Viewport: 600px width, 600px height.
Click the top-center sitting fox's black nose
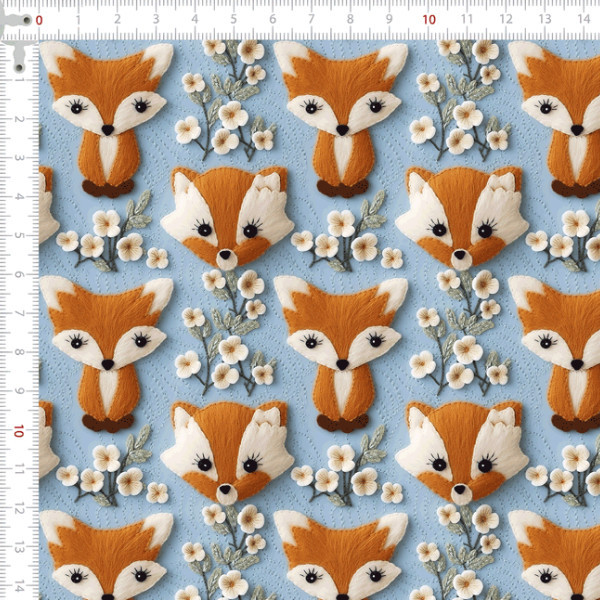[x=342, y=130]
